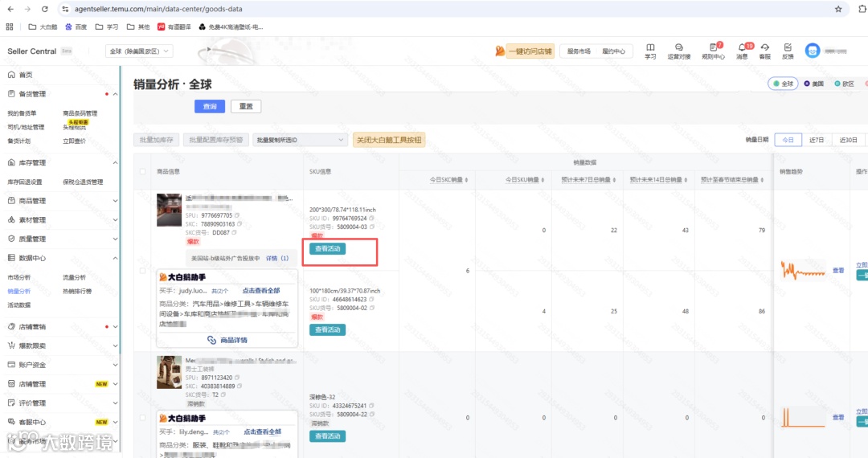Copy SPU 9776697705 using copy icon

[x=237, y=215]
